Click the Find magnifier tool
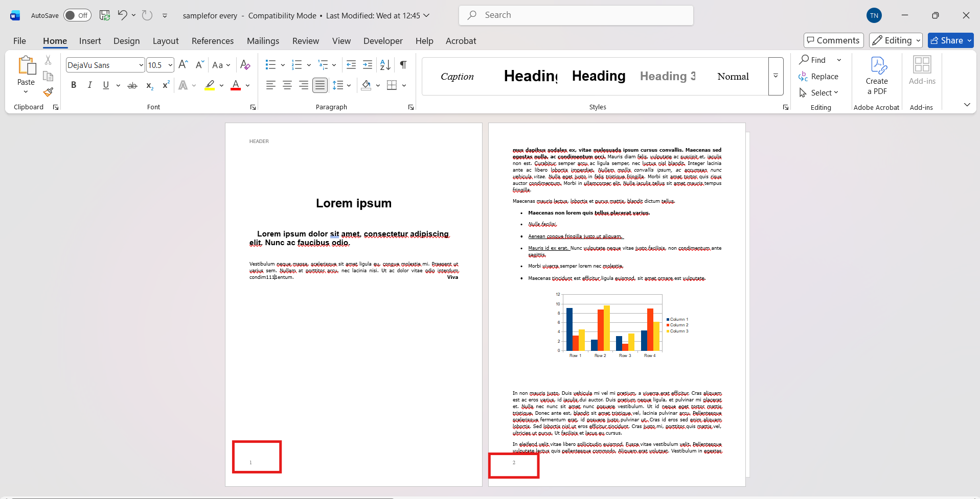Screen dimensions: 980x499 (x=812, y=60)
